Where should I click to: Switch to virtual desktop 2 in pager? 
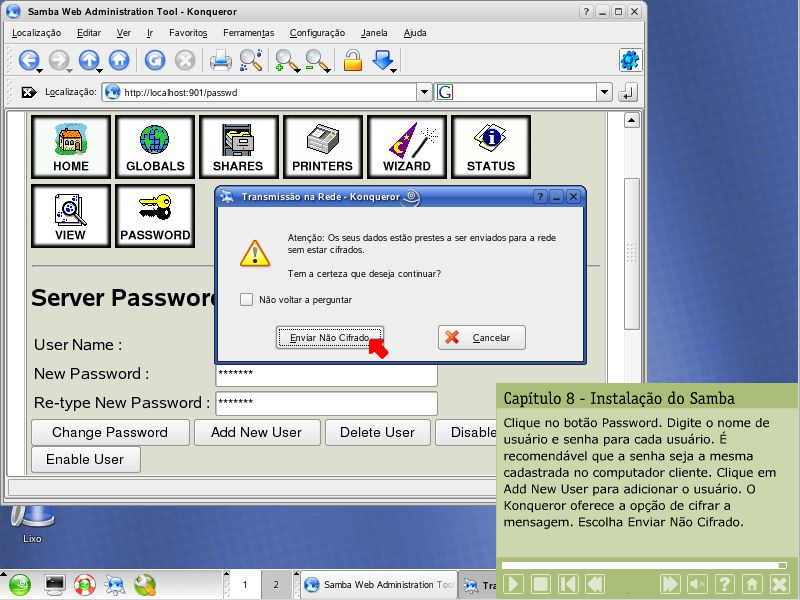tap(276, 585)
